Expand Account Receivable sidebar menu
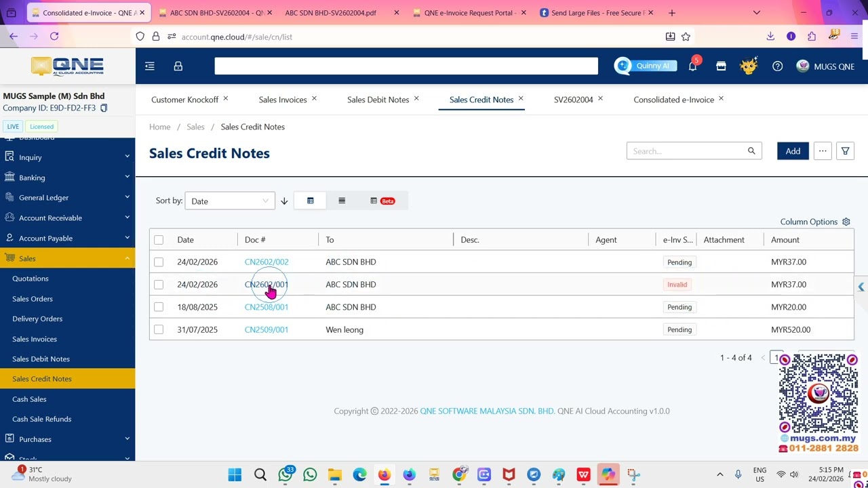This screenshot has height=488, width=868. point(68,218)
